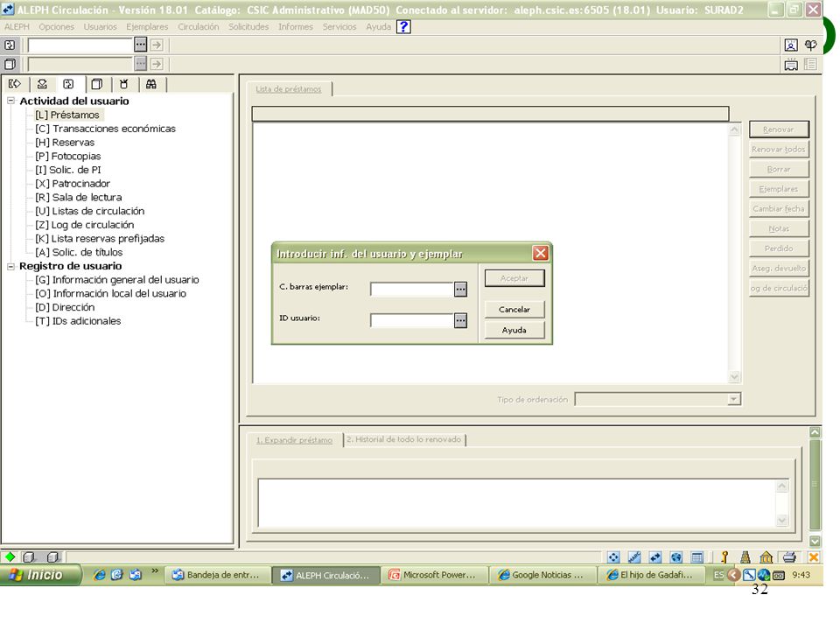Click the C. barras ejemplar input field

click(x=412, y=290)
